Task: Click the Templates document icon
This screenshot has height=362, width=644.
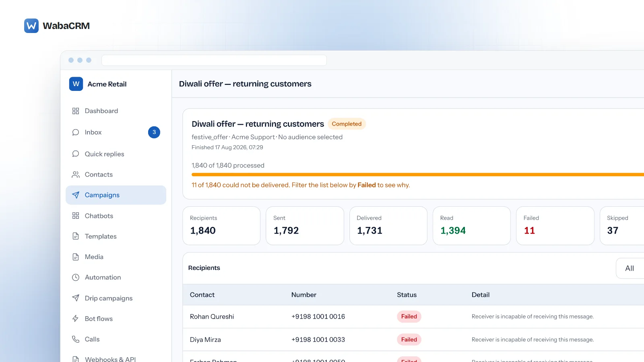Action: 76,236
